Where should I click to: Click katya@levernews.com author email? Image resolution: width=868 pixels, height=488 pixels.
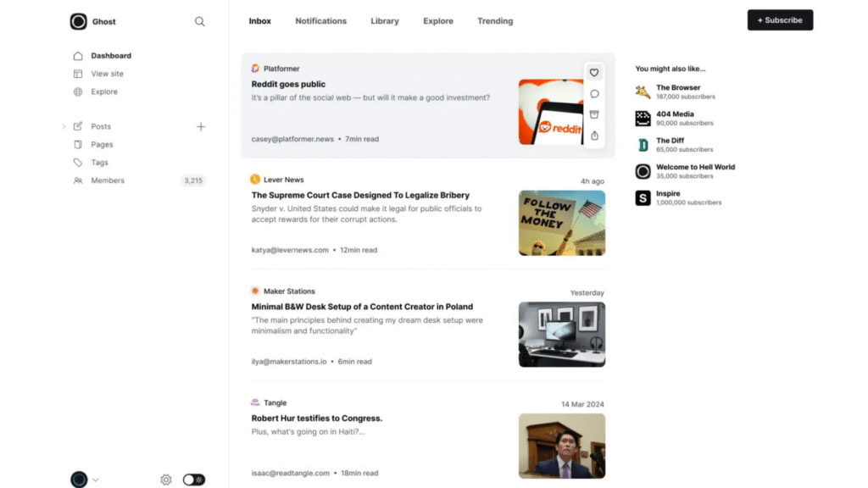290,250
